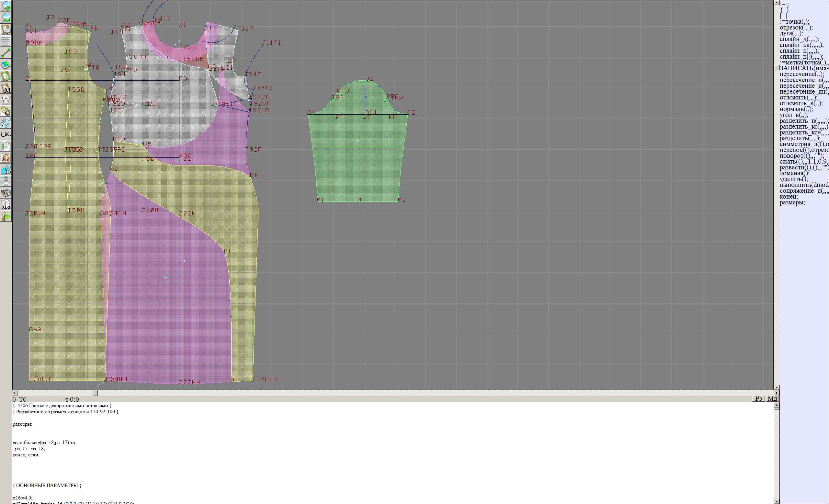Screen dimensions: 829x504
Task: Click the i_66 label button
Action: (x=6, y=134)
